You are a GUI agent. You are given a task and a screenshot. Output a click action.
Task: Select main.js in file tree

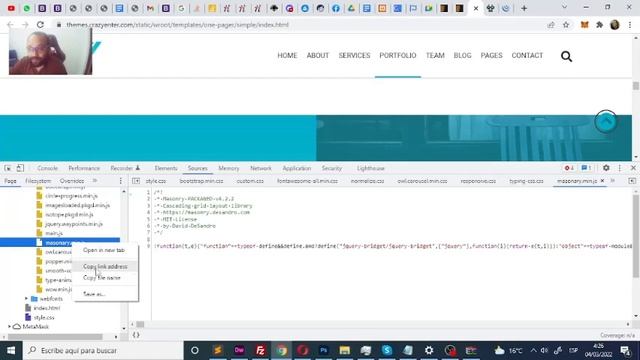(54, 233)
